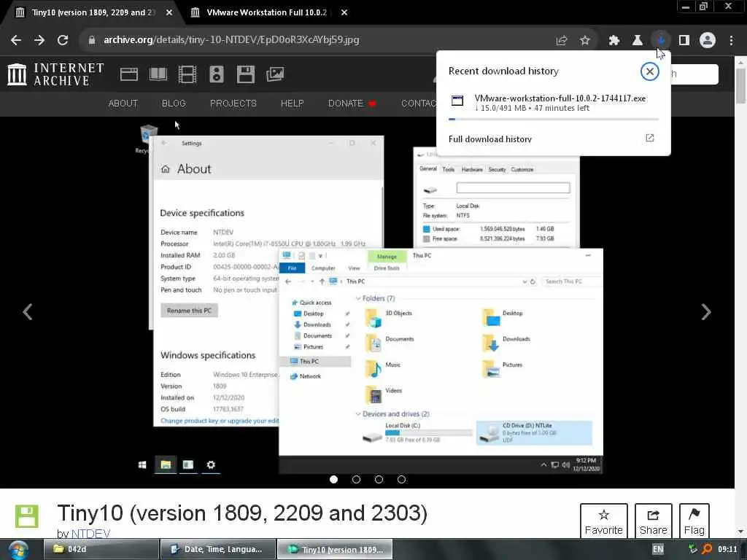Open the Video film icon
The image size is (747, 560).
coord(187,74)
